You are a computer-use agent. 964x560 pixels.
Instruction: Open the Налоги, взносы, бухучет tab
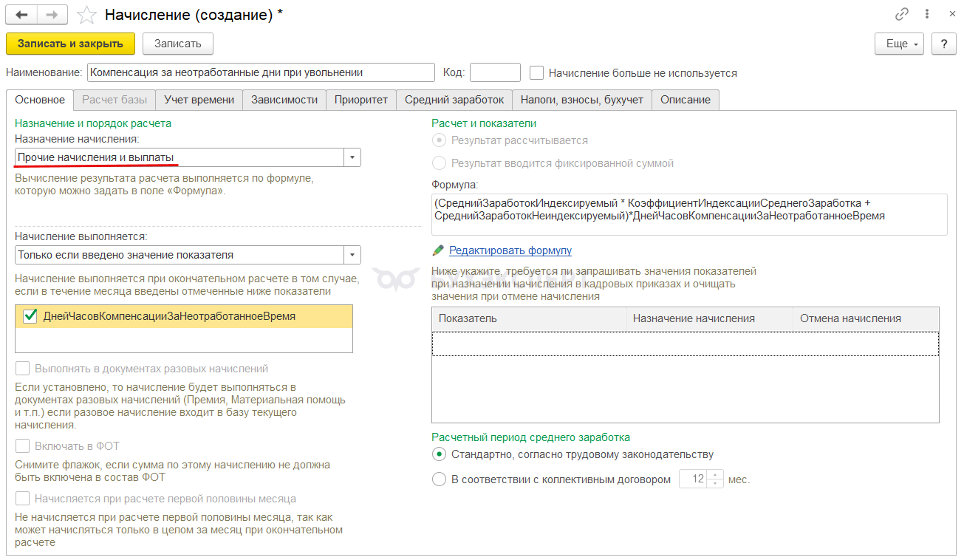click(582, 100)
